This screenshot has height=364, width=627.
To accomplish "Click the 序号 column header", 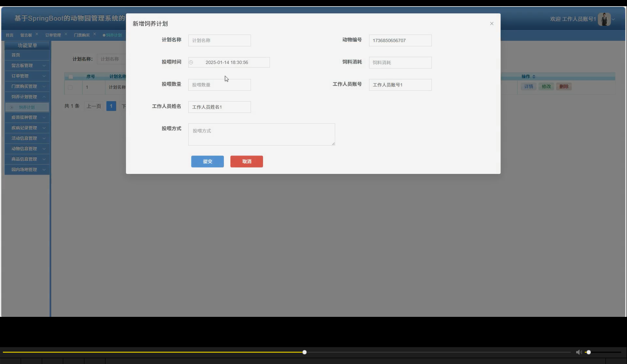I will (91, 77).
